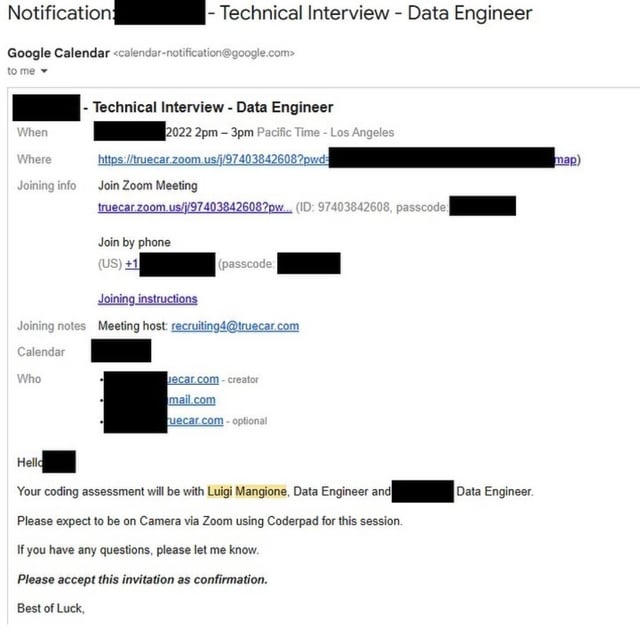Open the 'map' link after Where URL
Viewport: 640px width, 629px height.
pyautogui.click(x=565, y=159)
